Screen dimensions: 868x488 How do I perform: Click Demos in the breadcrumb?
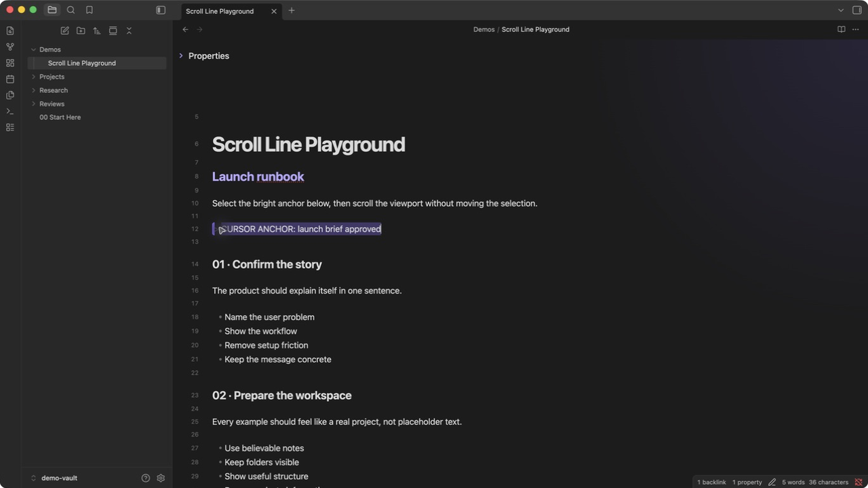(484, 29)
